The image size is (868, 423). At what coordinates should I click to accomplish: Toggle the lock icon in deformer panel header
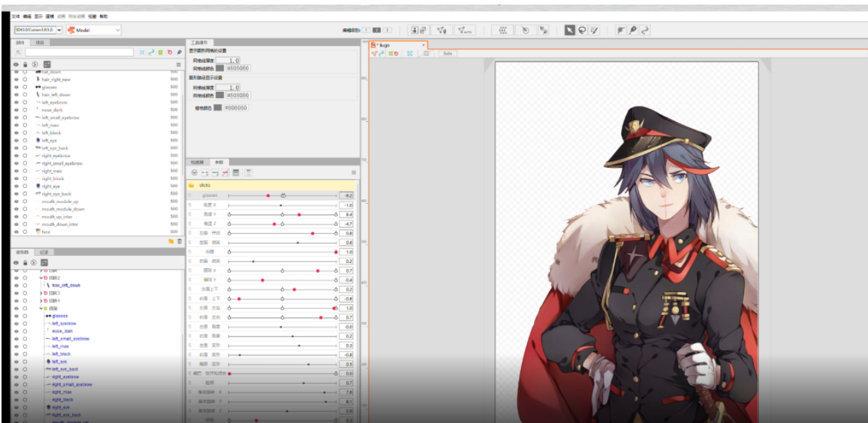pos(25,262)
